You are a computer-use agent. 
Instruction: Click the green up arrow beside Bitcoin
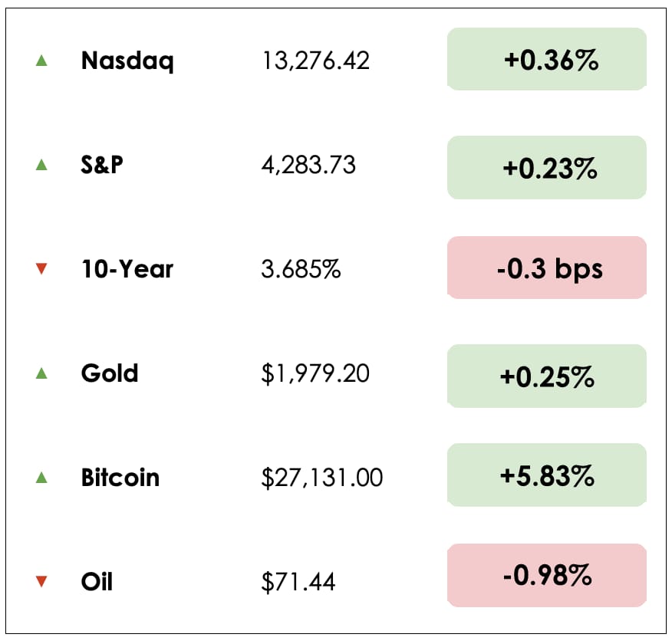[41, 478]
